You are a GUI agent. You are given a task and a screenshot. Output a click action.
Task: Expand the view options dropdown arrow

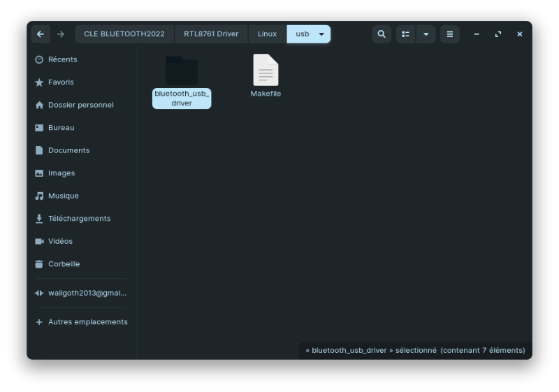(426, 34)
